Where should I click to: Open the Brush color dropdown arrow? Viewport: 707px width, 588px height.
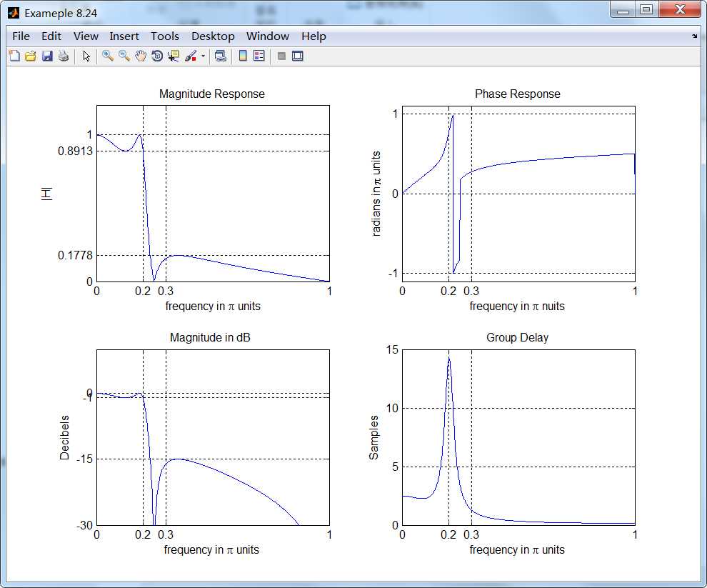(x=203, y=56)
